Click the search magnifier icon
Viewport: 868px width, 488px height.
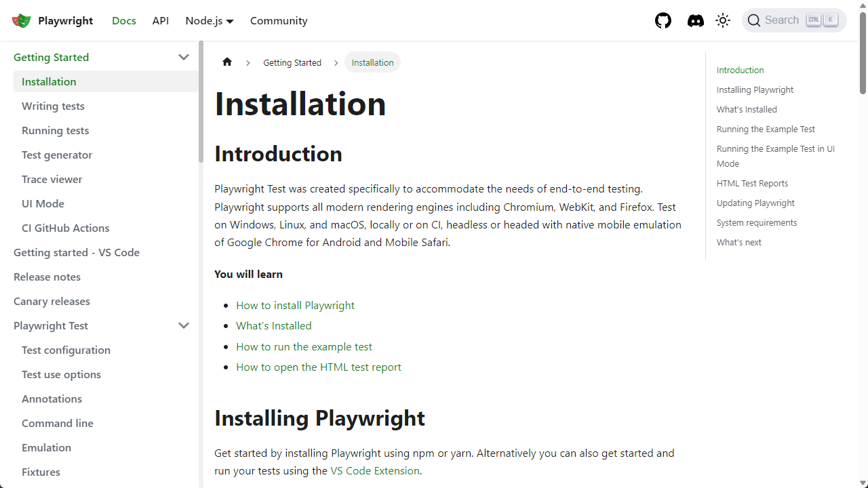click(754, 20)
